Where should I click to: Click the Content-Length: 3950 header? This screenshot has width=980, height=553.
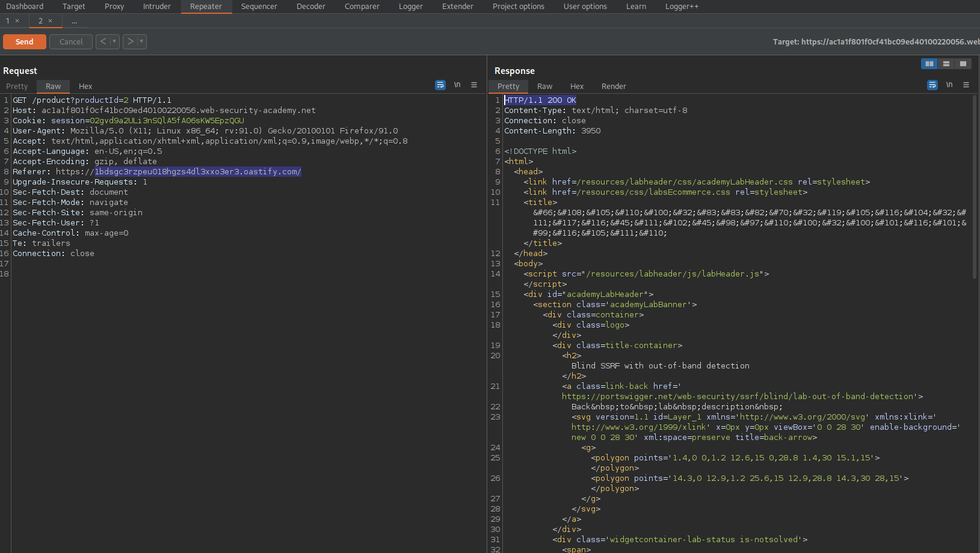tap(552, 131)
